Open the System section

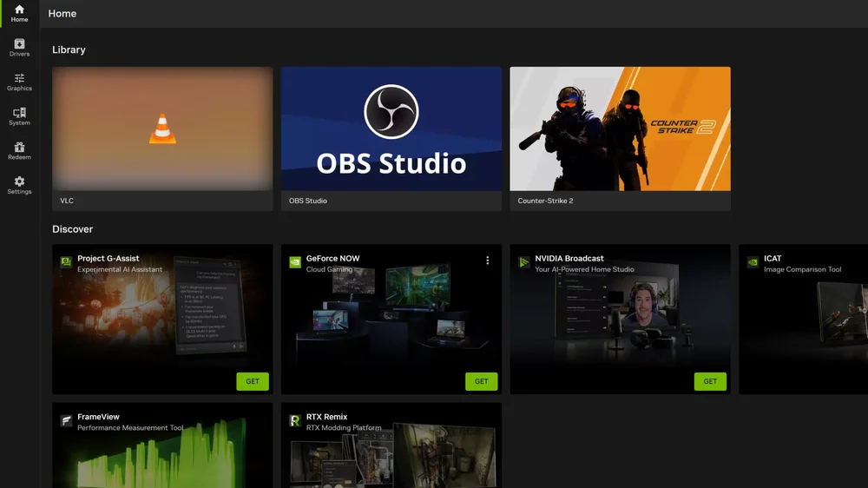click(x=19, y=116)
